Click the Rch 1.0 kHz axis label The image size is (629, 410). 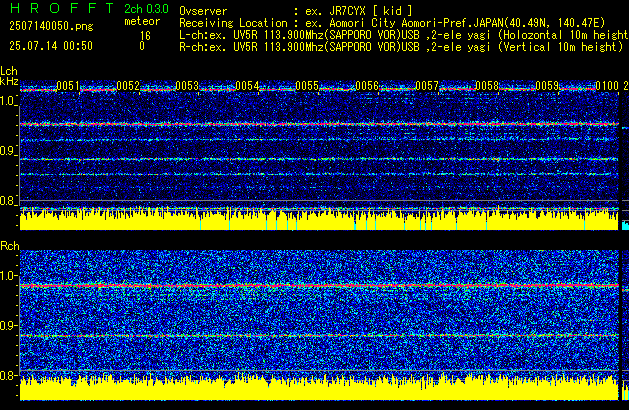pos(8,276)
